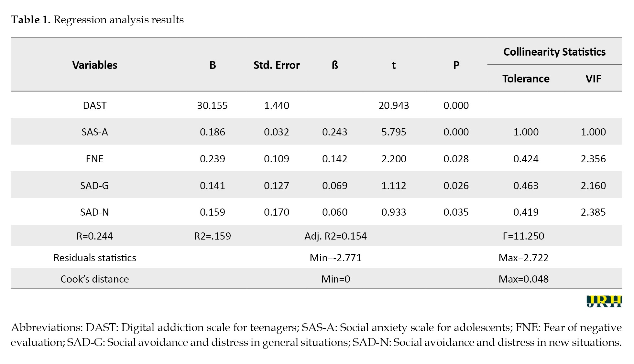Click the Tolerance subheader
This screenshot has height=364, width=634.
[526, 79]
